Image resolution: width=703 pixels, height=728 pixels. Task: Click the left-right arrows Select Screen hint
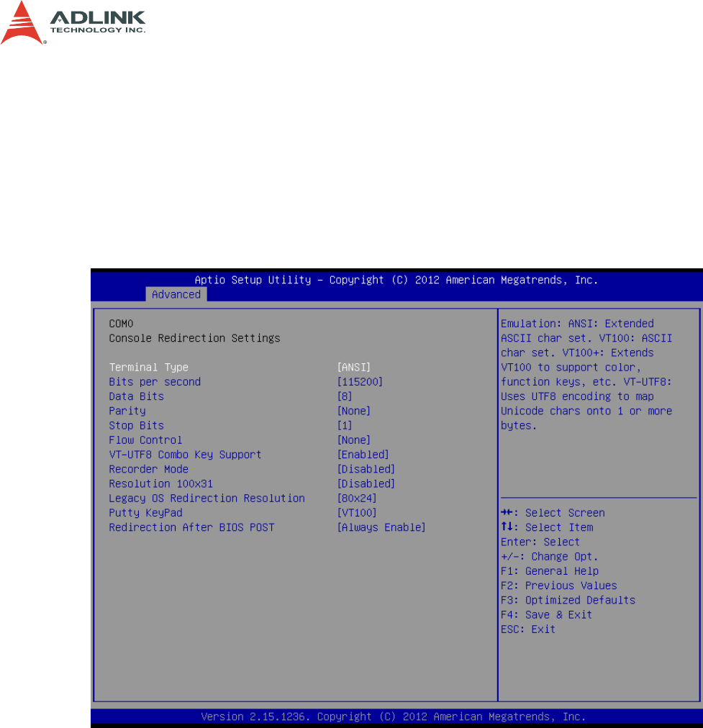[553, 513]
